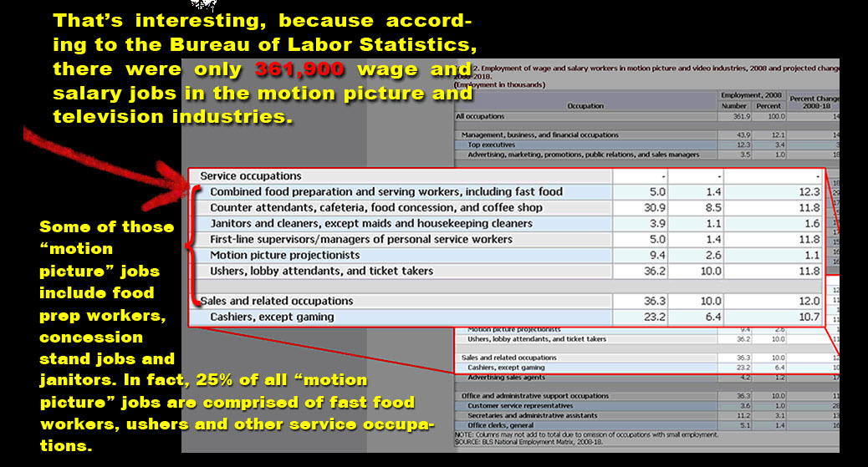This screenshot has width=868, height=467.
Task: Click the Occupation column header
Action: click(585, 106)
